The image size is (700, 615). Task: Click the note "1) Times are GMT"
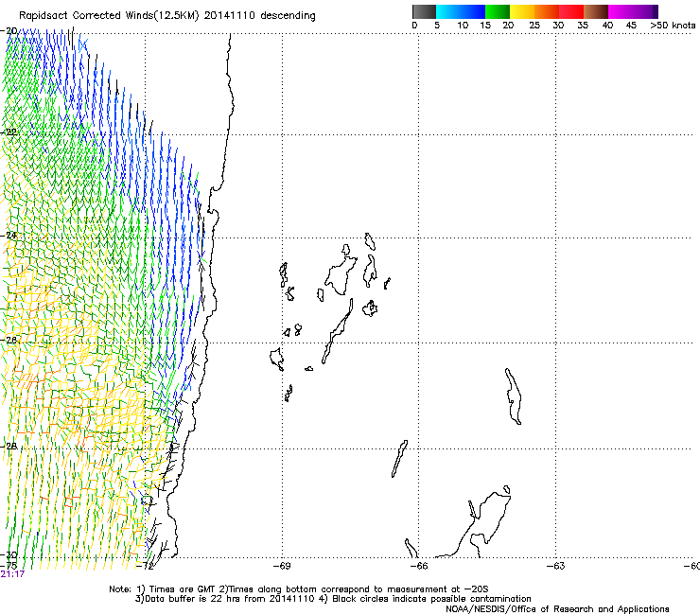pyautogui.click(x=176, y=589)
